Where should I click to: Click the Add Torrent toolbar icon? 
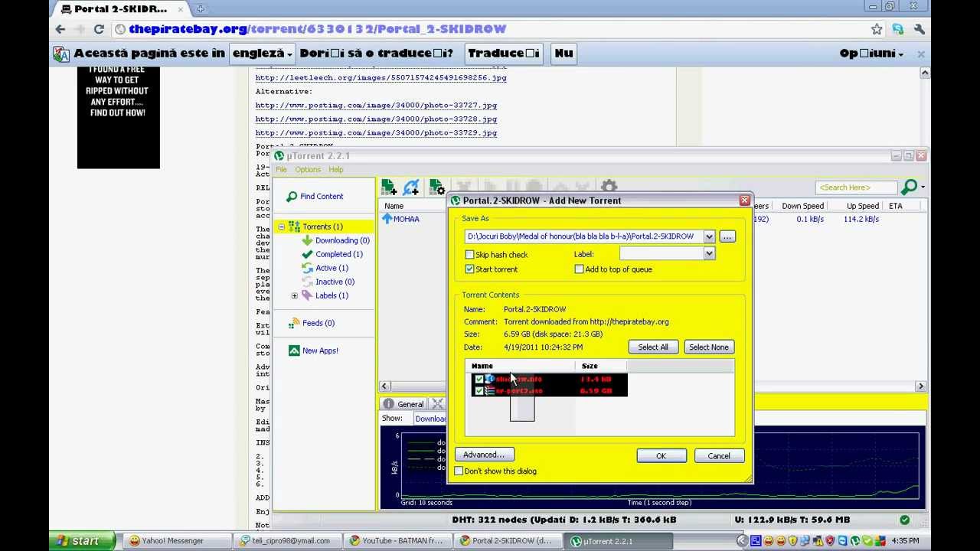pos(389,187)
